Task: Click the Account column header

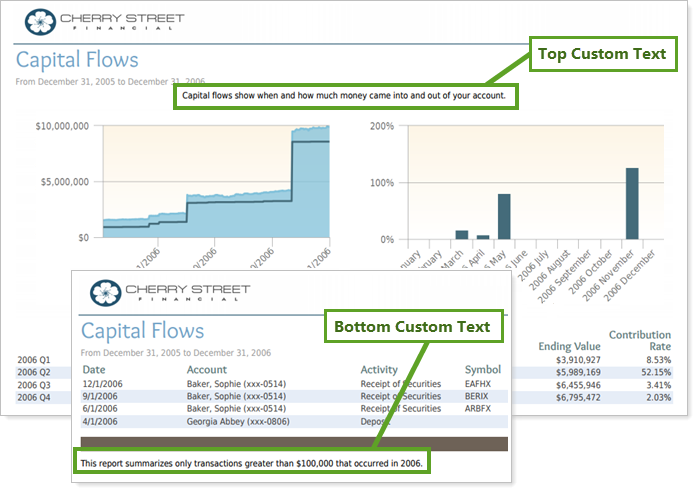Action: pos(207,370)
